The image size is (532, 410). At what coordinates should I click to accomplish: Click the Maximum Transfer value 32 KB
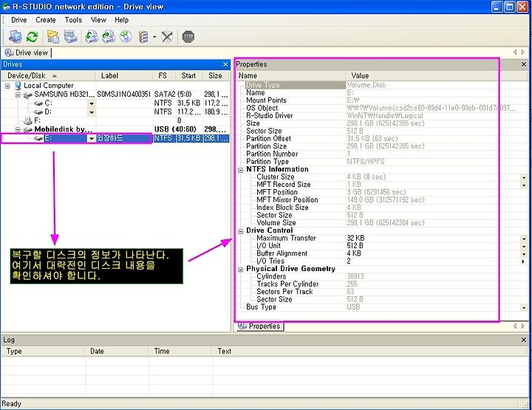pos(355,239)
